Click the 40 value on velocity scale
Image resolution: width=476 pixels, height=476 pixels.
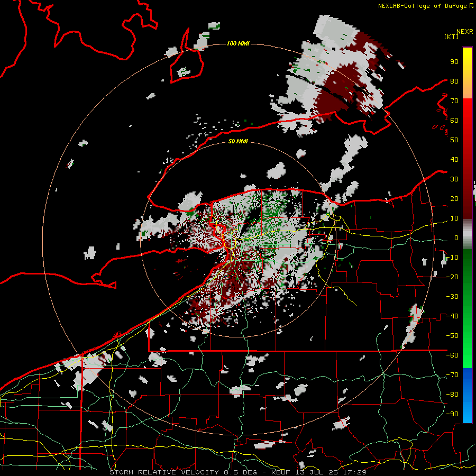[454, 159]
